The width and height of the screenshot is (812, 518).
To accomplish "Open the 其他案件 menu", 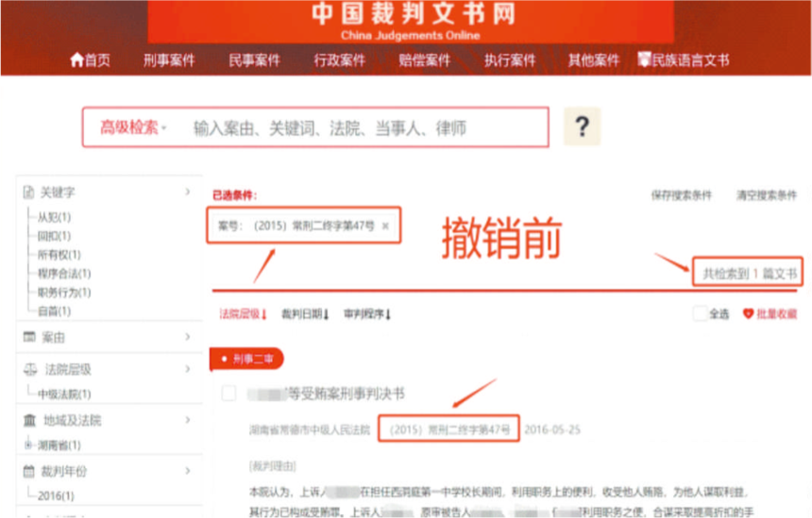I will 594,60.
